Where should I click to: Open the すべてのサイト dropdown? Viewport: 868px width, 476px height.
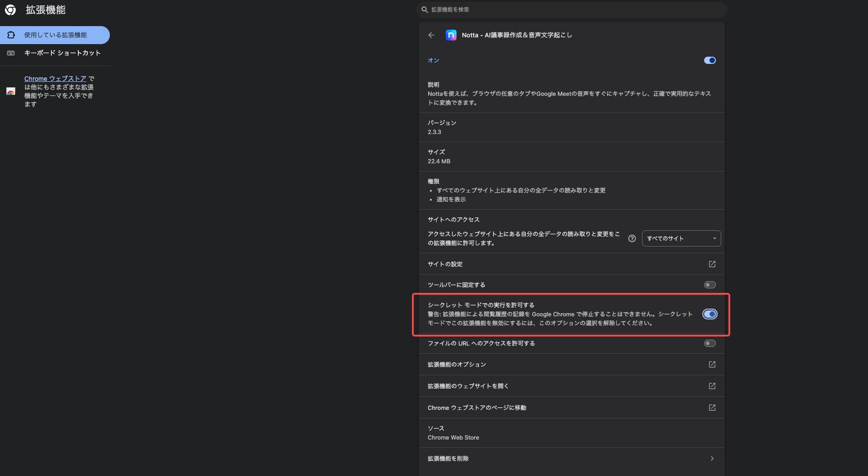click(x=681, y=238)
